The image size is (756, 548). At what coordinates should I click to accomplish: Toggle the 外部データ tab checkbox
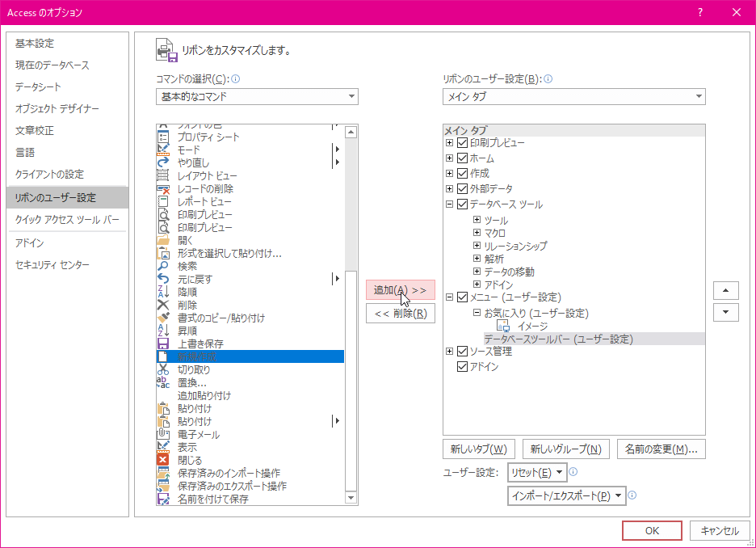[x=462, y=188]
